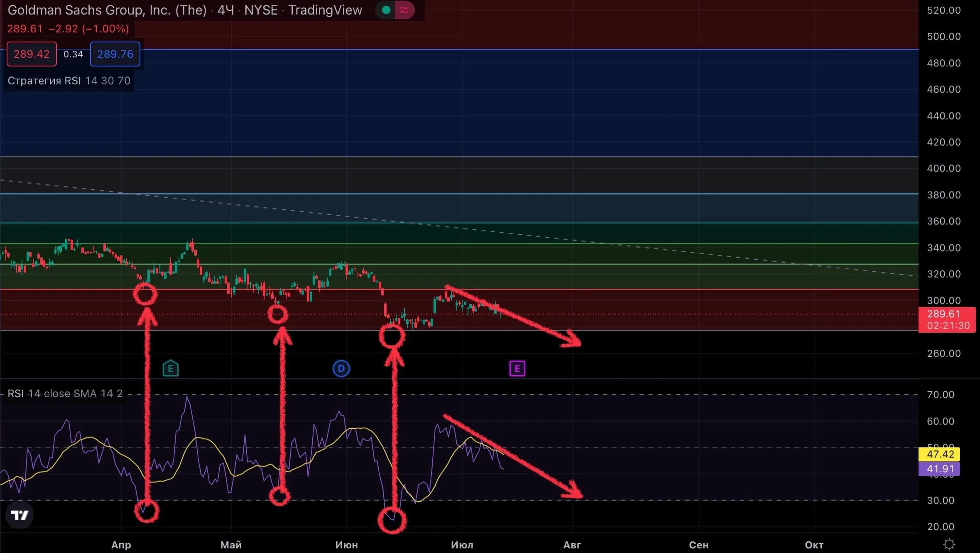Viewport: 980px width, 553px height.
Task: Click the yellow RSI average value 47.42
Action: click(x=939, y=454)
